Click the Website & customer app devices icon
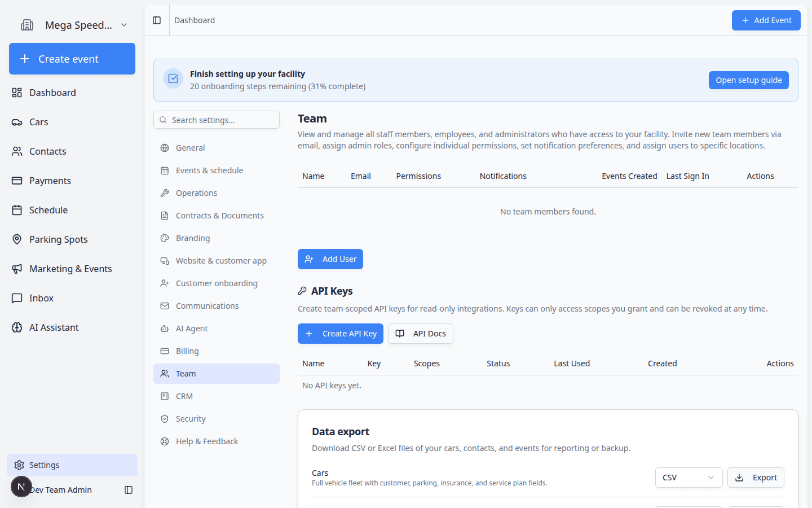 point(165,261)
